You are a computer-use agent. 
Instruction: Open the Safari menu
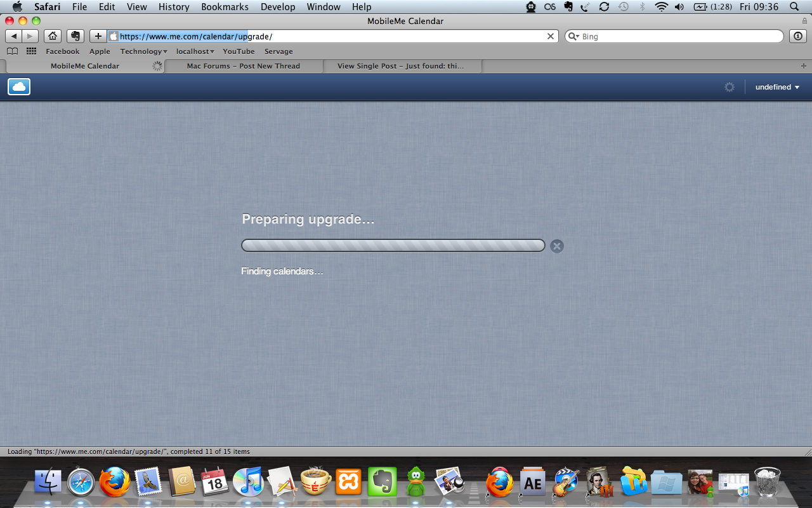click(x=48, y=7)
